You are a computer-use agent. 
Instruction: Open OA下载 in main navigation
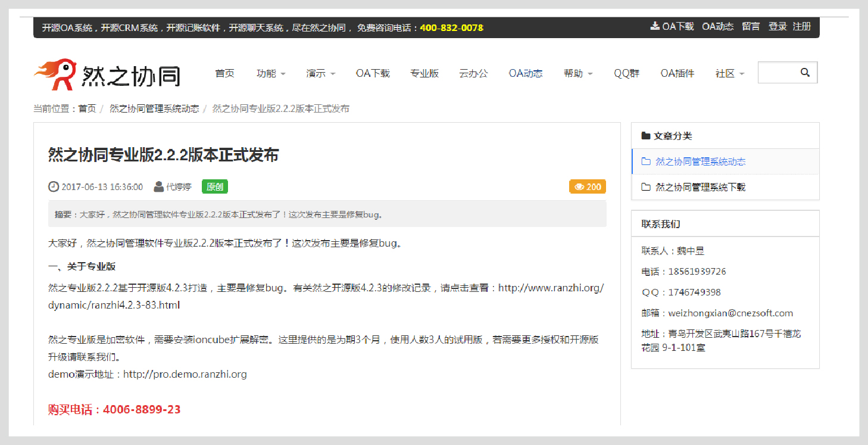(373, 73)
